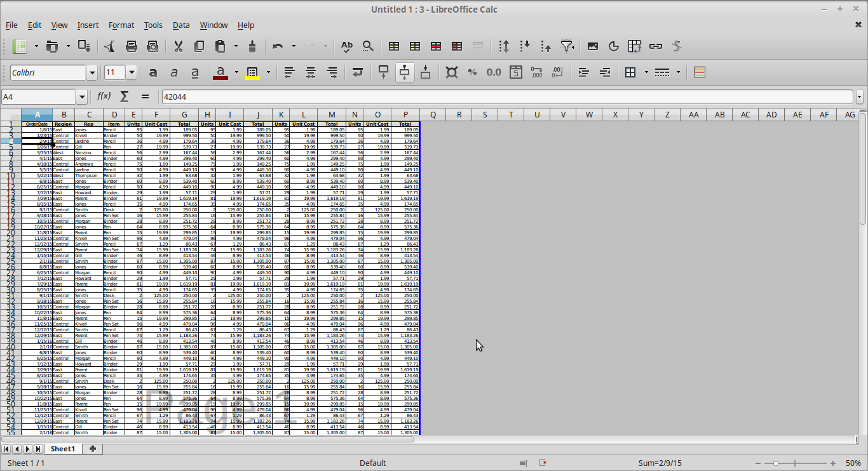The width and height of the screenshot is (868, 471).
Task: Toggle italic formatting
Action: click(x=173, y=72)
